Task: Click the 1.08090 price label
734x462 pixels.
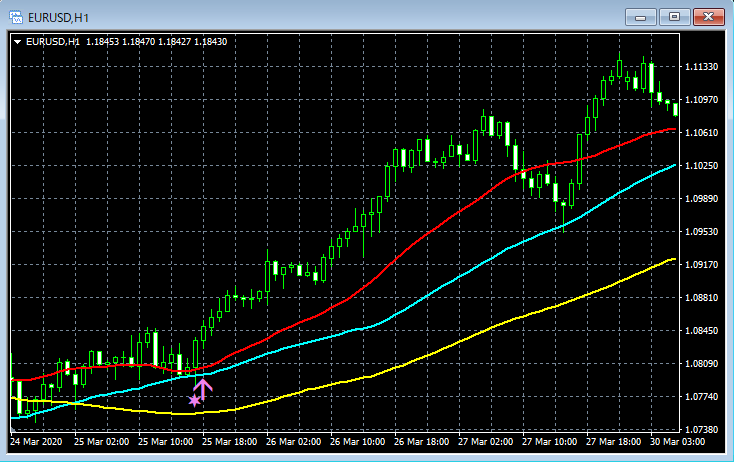Action: [x=701, y=364]
